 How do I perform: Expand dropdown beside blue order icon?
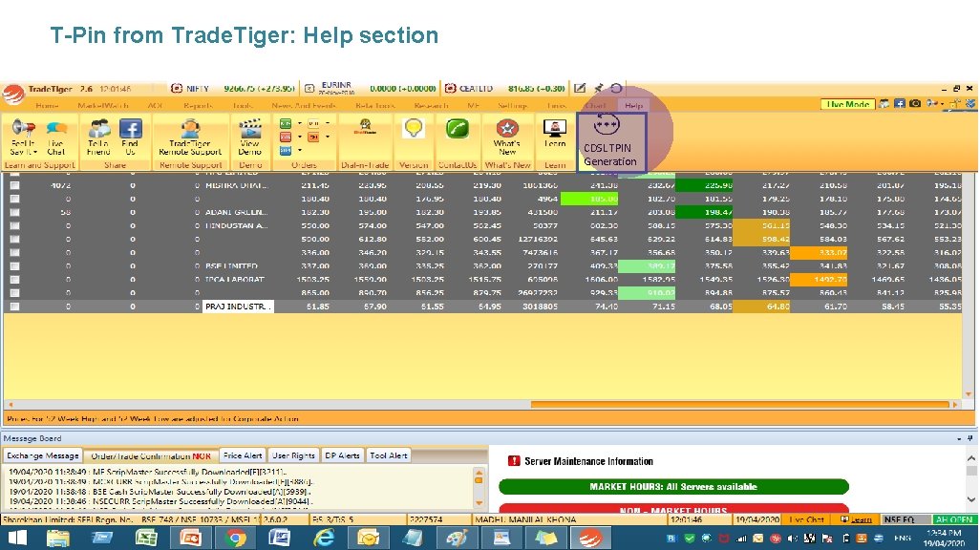pos(299,150)
